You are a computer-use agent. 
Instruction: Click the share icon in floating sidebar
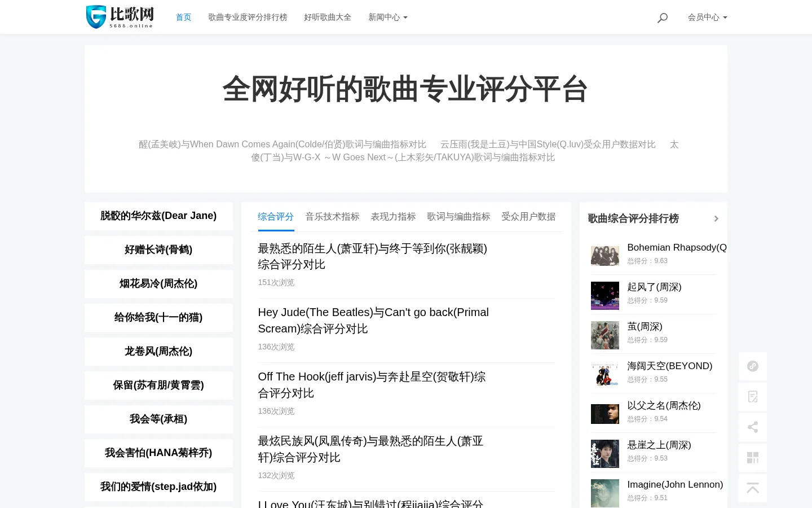(753, 427)
